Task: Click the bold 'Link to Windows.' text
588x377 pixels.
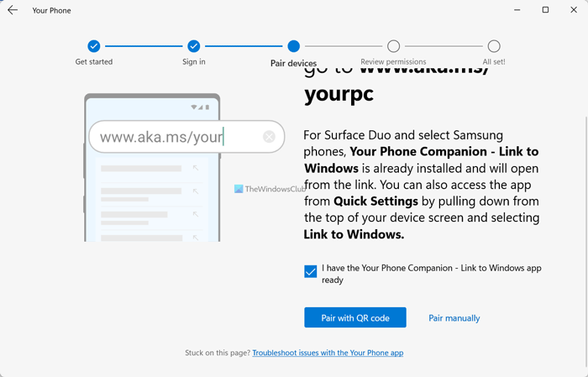Action: (x=354, y=234)
